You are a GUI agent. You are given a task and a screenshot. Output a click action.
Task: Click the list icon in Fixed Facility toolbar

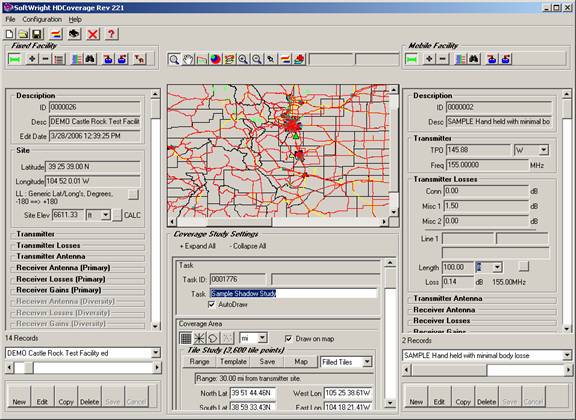(x=59, y=59)
